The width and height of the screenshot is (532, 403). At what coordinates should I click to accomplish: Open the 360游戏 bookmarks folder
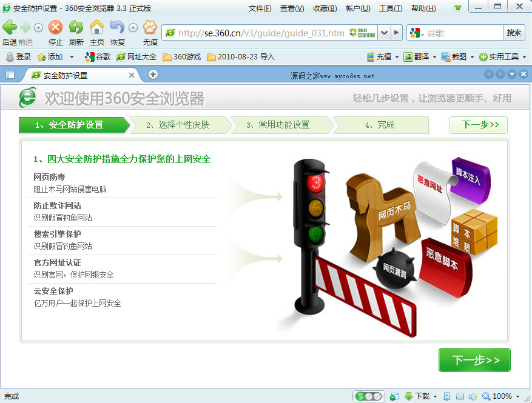181,56
